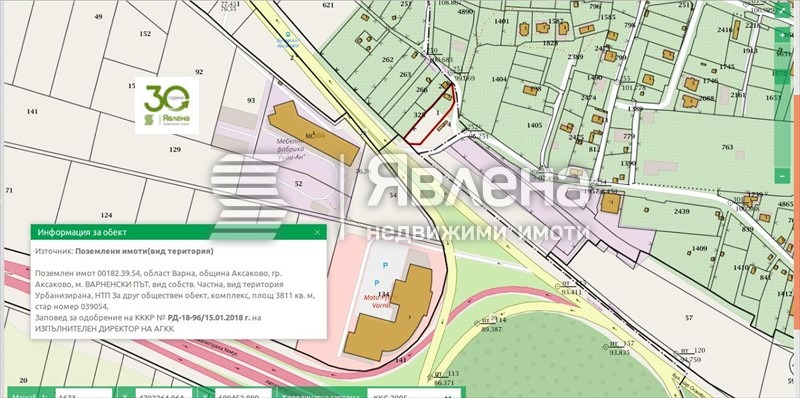Screen dimensions: 800x398
Task: Select the lower P parking symbol
Action: pyautogui.click(x=377, y=283)
